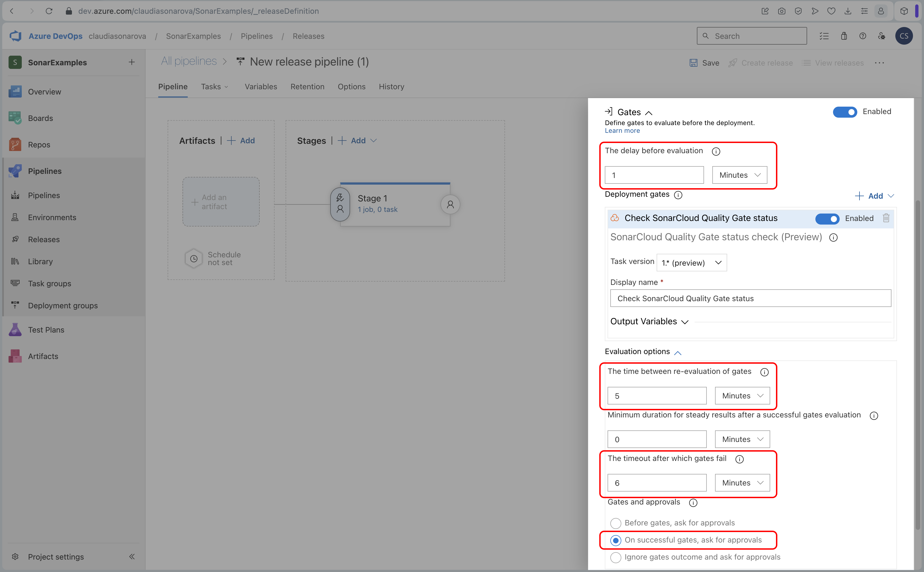Open user settings icon in header

tap(882, 36)
